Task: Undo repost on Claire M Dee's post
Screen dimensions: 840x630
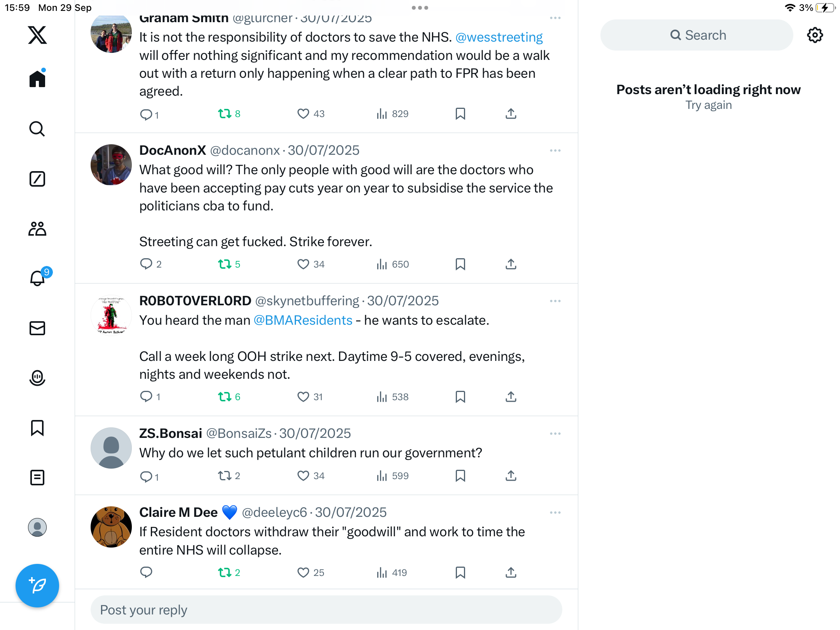Action: [225, 572]
